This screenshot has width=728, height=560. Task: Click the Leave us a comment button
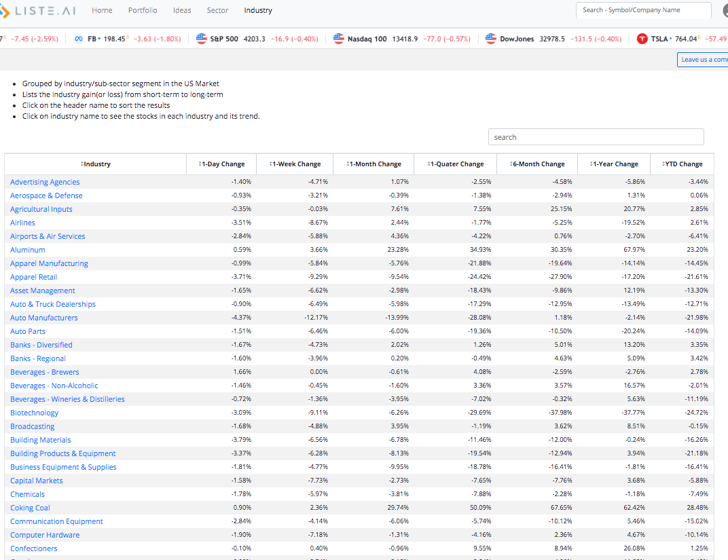click(x=702, y=59)
